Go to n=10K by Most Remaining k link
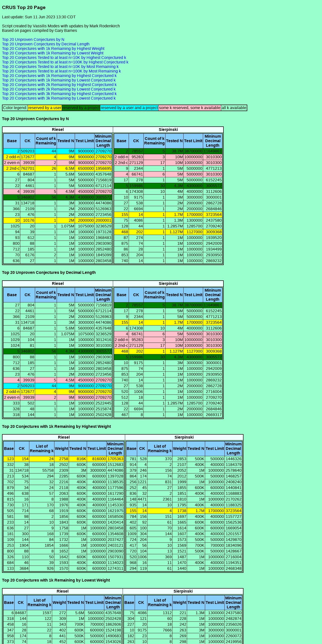322x644 pixels. [x=60, y=67]
